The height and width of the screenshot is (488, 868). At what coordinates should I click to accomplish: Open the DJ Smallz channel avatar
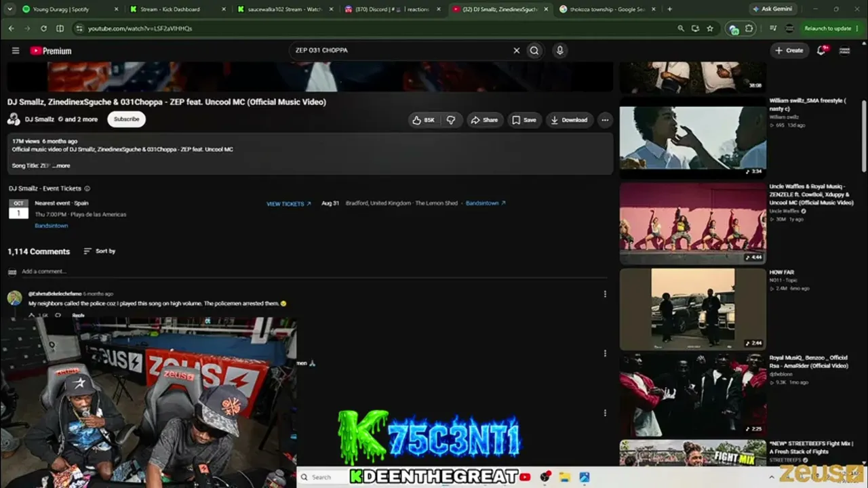click(14, 119)
